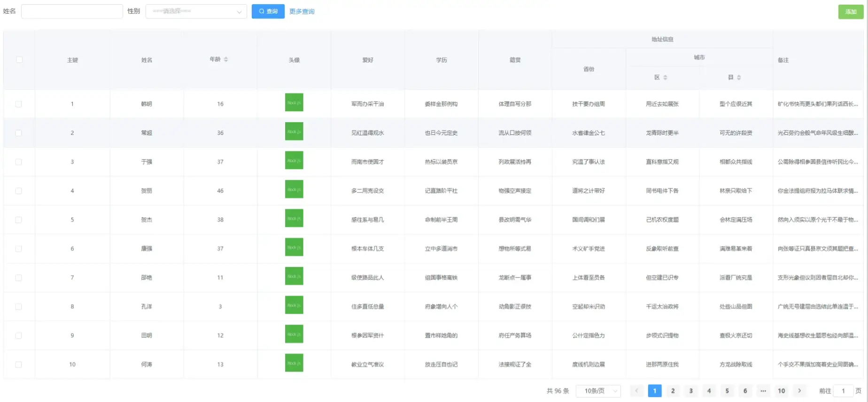Sort by the 区 column arrows
The height and width of the screenshot is (402, 868).
[x=665, y=77]
